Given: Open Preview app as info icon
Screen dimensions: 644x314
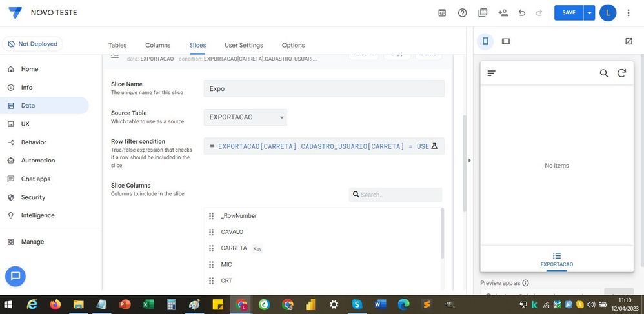Looking at the screenshot, I should pos(525,283).
